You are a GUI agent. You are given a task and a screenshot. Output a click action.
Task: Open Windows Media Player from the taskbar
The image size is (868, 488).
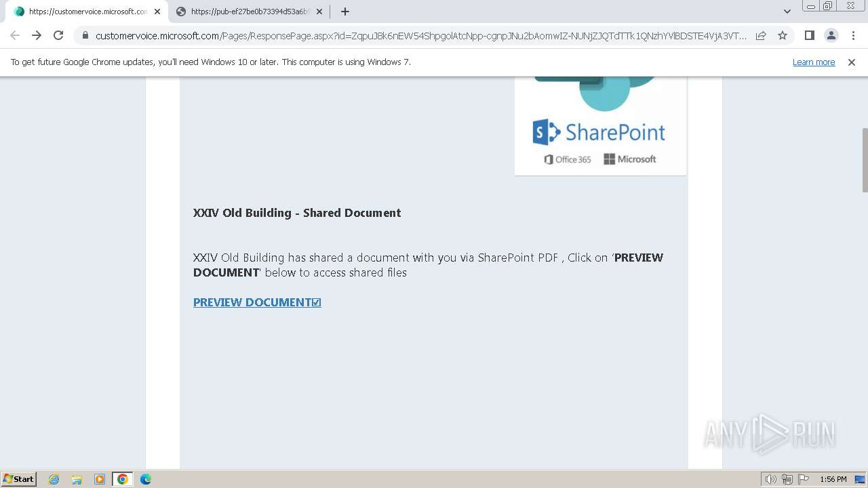coord(100,479)
